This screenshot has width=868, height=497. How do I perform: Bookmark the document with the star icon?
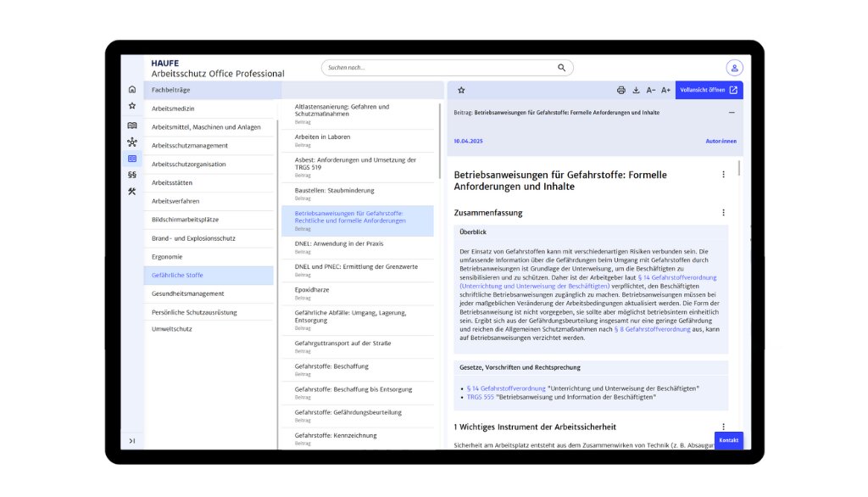(461, 90)
